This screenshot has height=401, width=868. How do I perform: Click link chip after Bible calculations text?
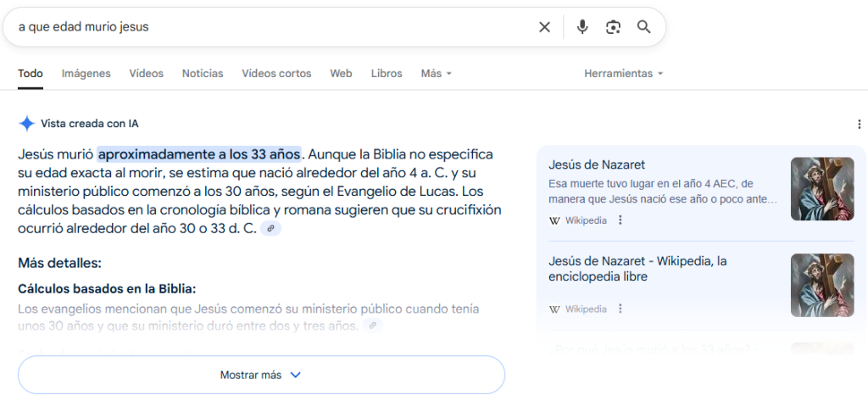pos(372,326)
